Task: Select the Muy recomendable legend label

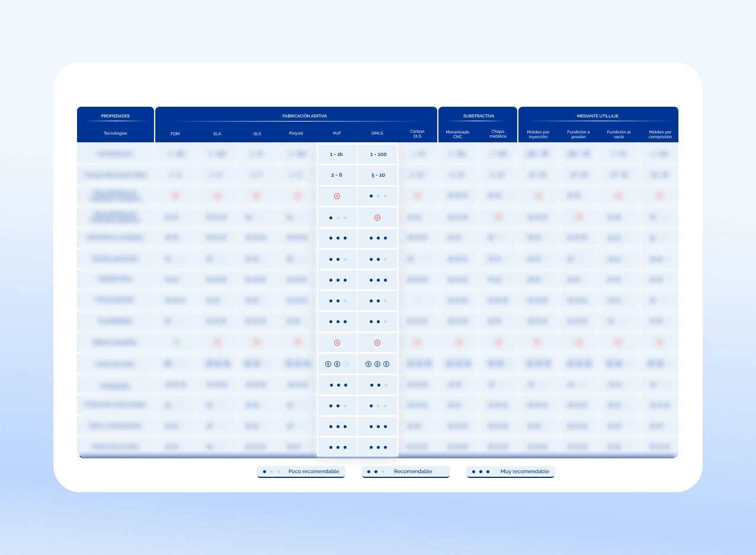Action: pos(524,472)
